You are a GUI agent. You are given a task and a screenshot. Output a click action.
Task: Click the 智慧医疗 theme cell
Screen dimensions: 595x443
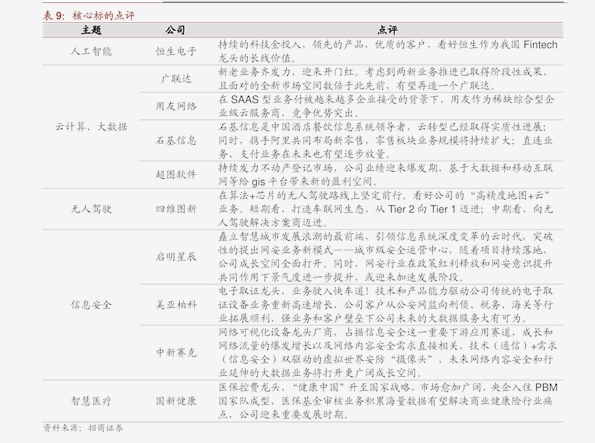(x=91, y=401)
